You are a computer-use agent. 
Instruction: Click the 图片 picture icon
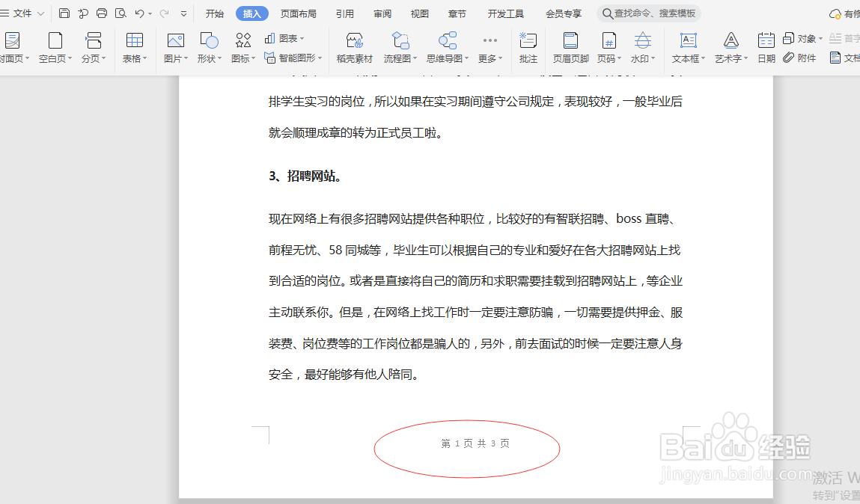point(175,40)
